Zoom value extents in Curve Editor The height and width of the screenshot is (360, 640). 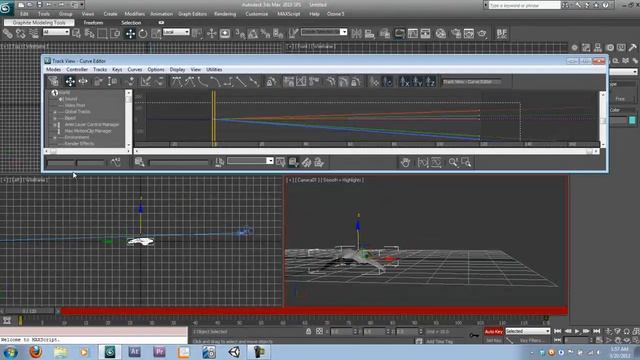[x=436, y=162]
